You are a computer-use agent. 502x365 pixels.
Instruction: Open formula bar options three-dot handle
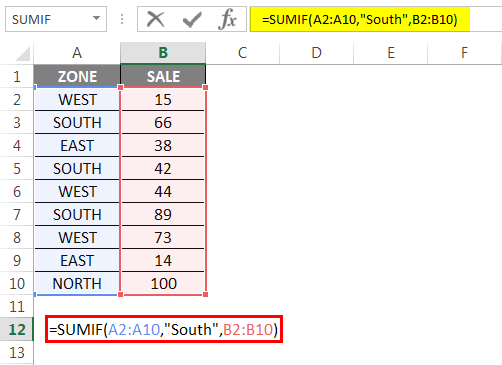(x=122, y=19)
